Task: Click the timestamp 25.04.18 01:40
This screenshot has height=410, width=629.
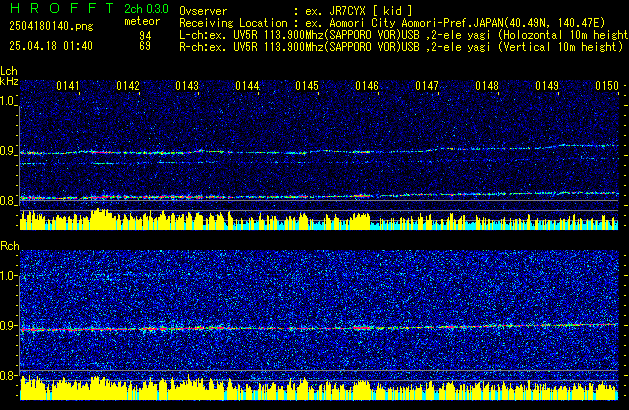Action: pos(51,46)
